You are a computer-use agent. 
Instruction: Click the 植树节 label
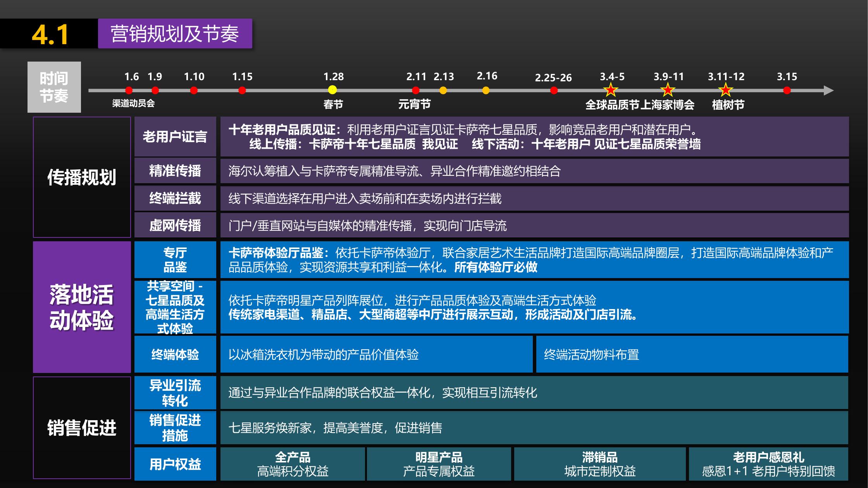tap(728, 105)
